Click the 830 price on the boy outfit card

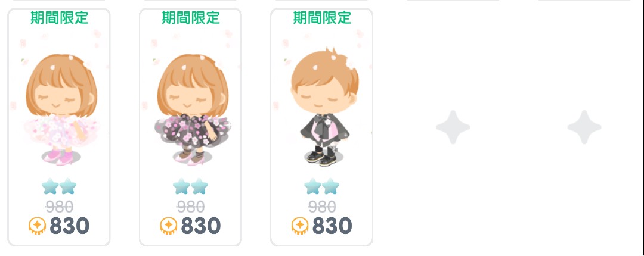[332, 226]
